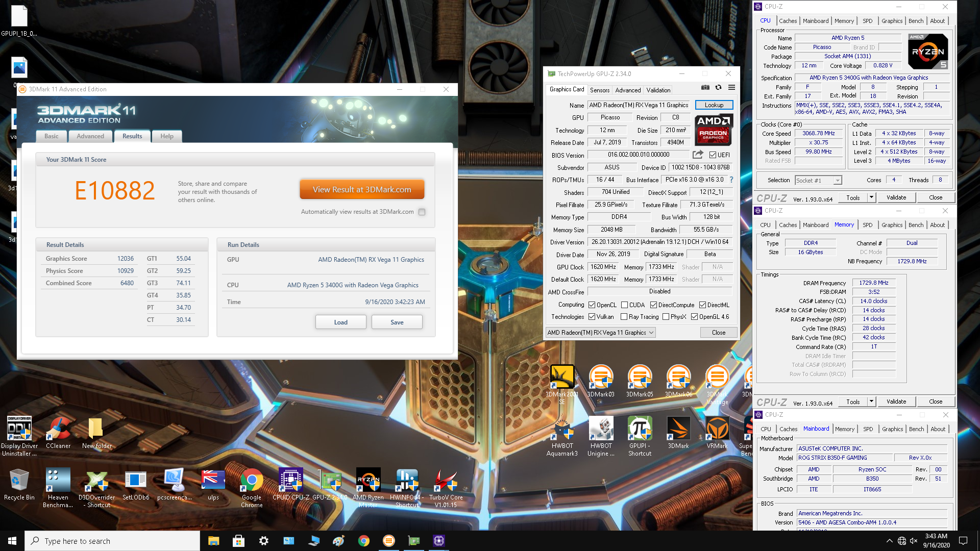
Task: Open 3DMark03 desktop shortcut
Action: [601, 381]
